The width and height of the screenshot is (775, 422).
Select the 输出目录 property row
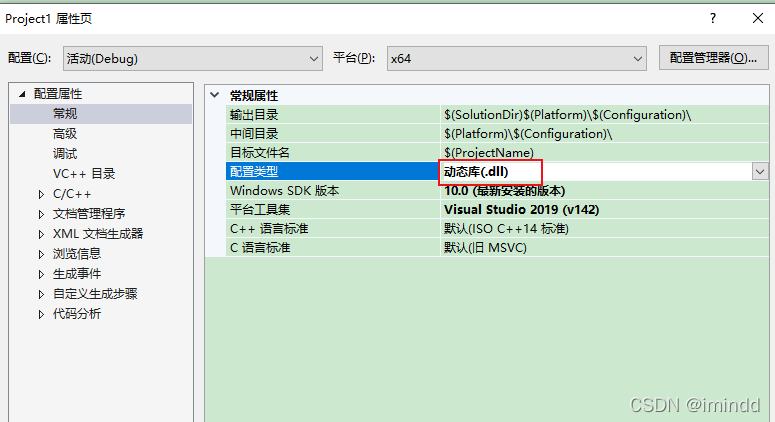point(497,115)
